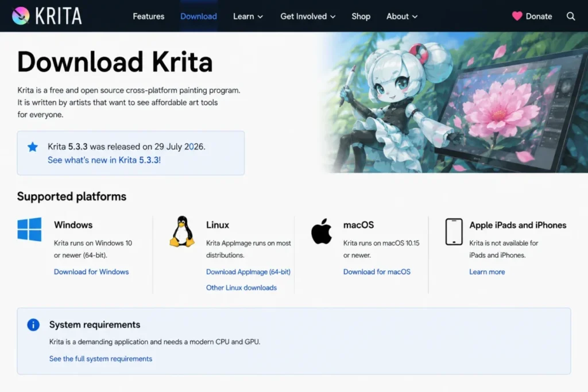The width and height of the screenshot is (588, 392).
Task: Open the Shop page
Action: (361, 17)
